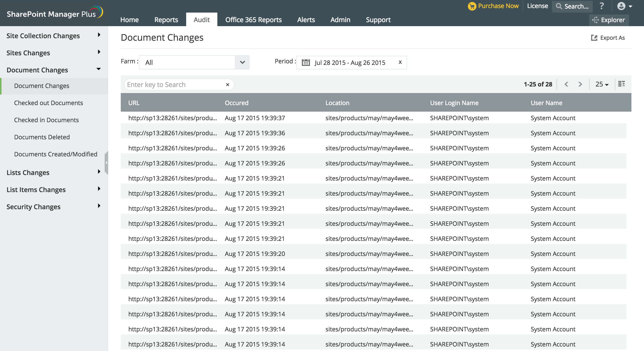Switch to the Reports tab
644x351 pixels.
coord(166,20)
